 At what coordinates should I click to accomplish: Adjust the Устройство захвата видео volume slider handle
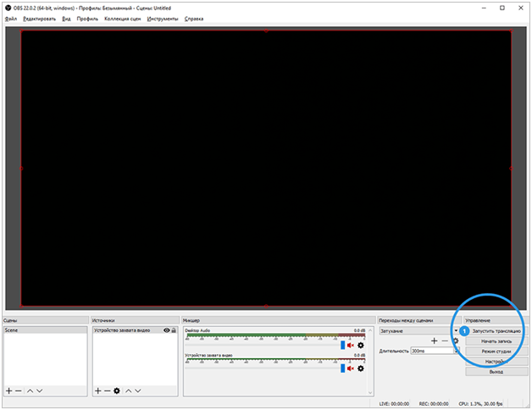(x=343, y=368)
